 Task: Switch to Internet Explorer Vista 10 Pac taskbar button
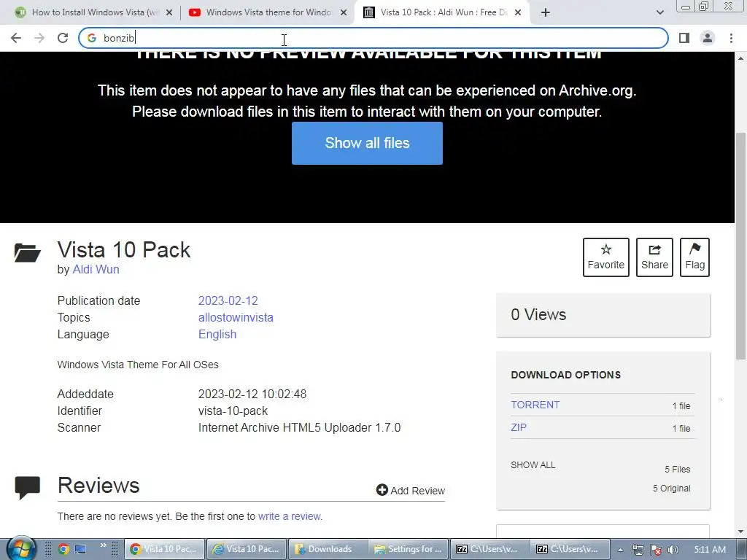click(247, 549)
